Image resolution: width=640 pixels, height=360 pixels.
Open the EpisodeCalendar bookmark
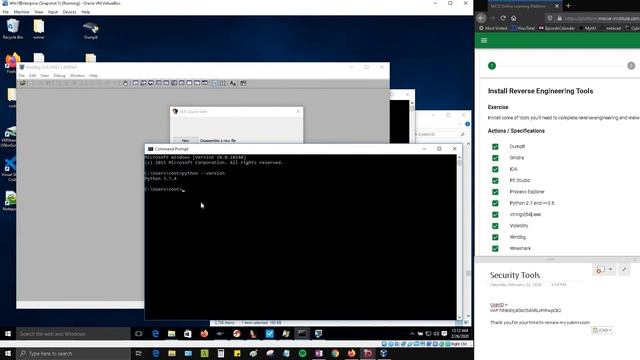pyautogui.click(x=556, y=28)
